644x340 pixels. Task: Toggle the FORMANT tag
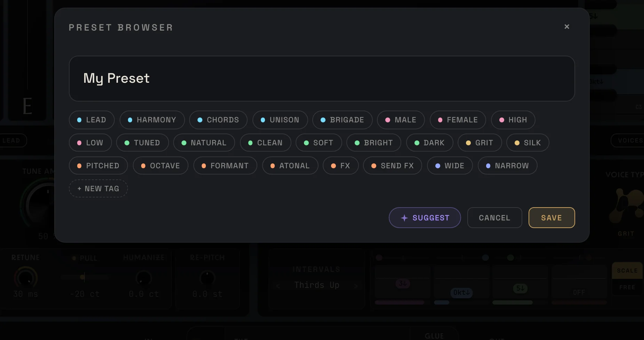tap(225, 166)
